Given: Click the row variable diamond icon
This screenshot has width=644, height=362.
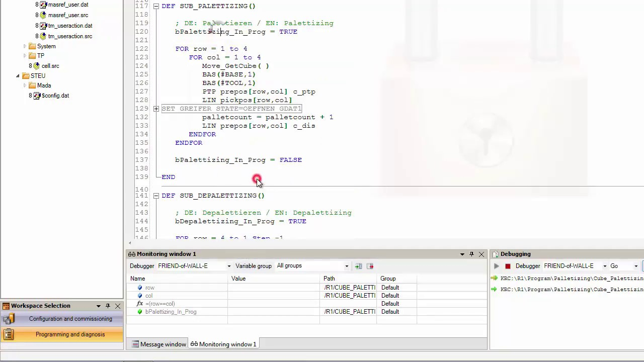Looking at the screenshot, I should point(140,288).
